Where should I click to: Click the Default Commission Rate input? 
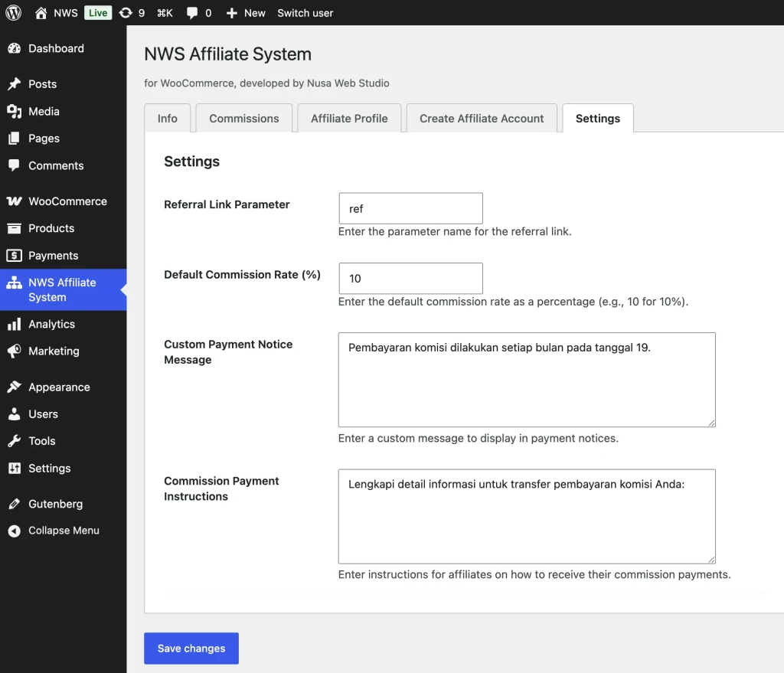(410, 279)
